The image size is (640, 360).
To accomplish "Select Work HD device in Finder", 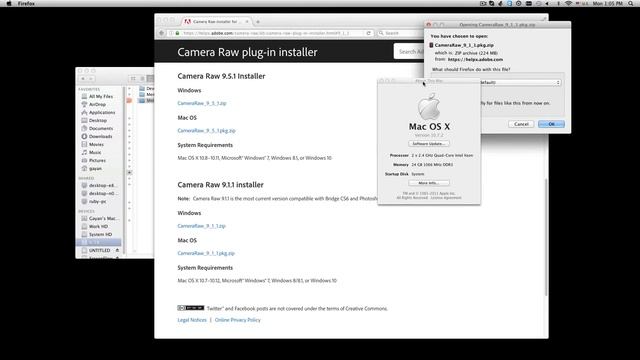I will click(x=98, y=227).
